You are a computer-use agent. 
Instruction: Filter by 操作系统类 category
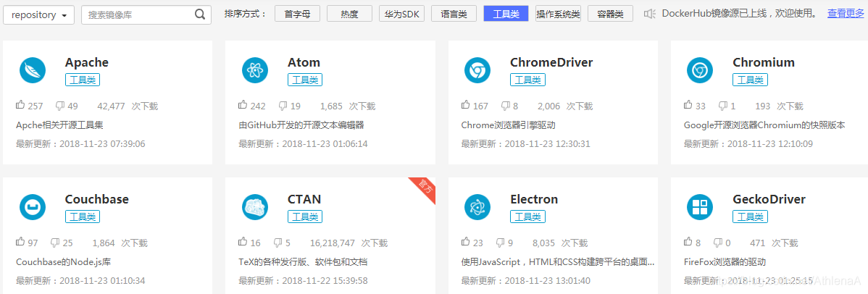pyautogui.click(x=558, y=14)
